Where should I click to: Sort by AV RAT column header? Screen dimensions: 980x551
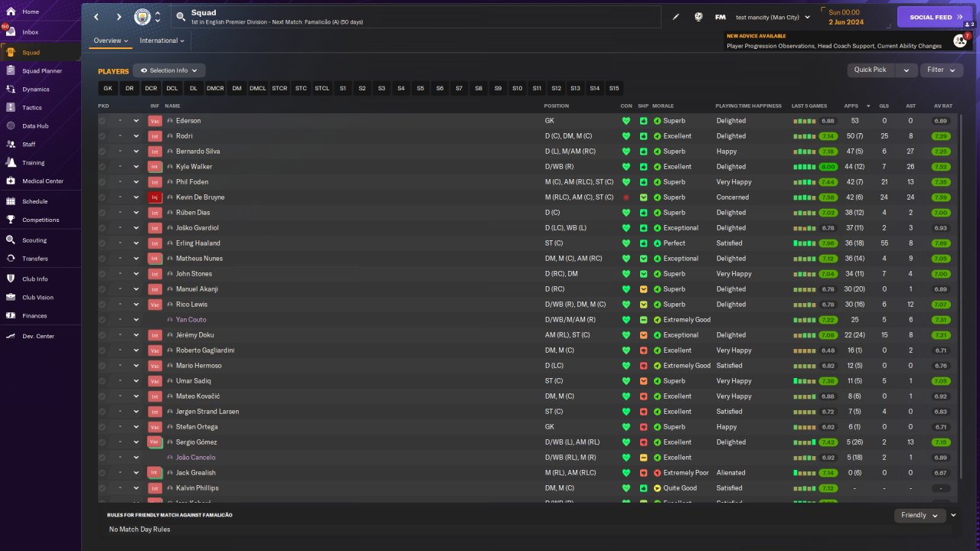coord(942,106)
